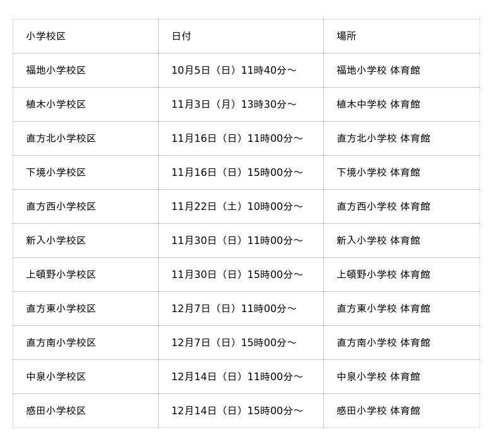Screen dimensions: 504x447
Task: Select the 下境小学校 体育館 location cell
Action: pos(378,173)
